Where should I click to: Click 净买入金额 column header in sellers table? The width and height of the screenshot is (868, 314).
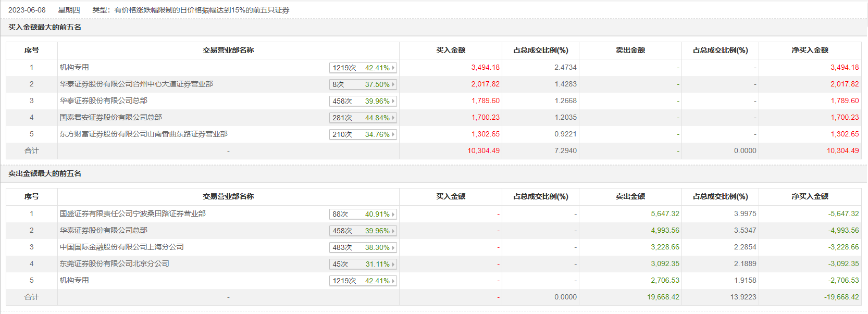(810, 196)
